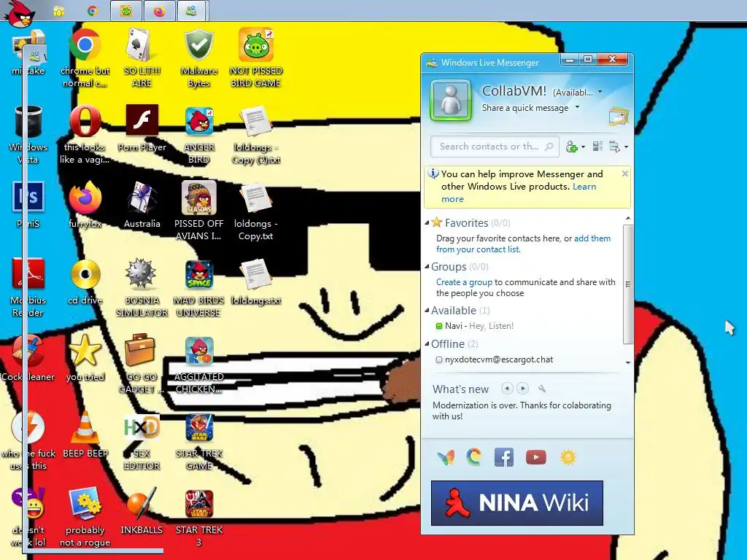The height and width of the screenshot is (560, 747).
Task: Open the Facebook icon in Messenger
Action: [503, 457]
